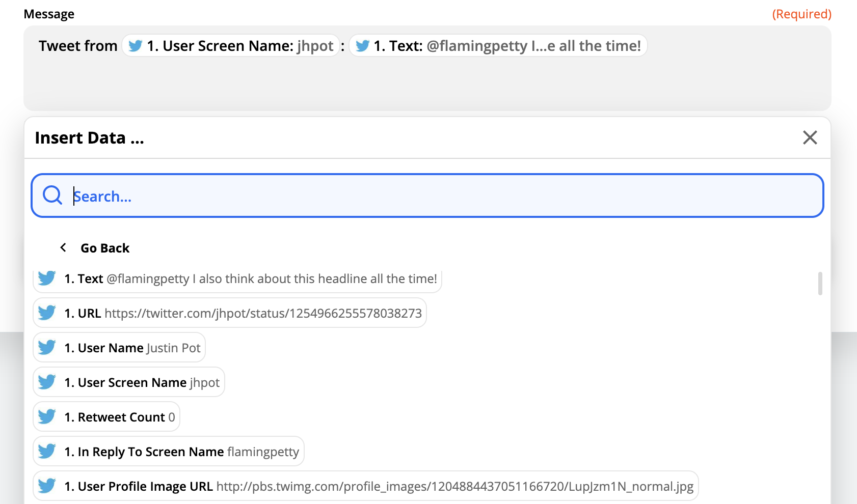
Task: Select the User Screen Name pill in Message
Action: pos(231,46)
